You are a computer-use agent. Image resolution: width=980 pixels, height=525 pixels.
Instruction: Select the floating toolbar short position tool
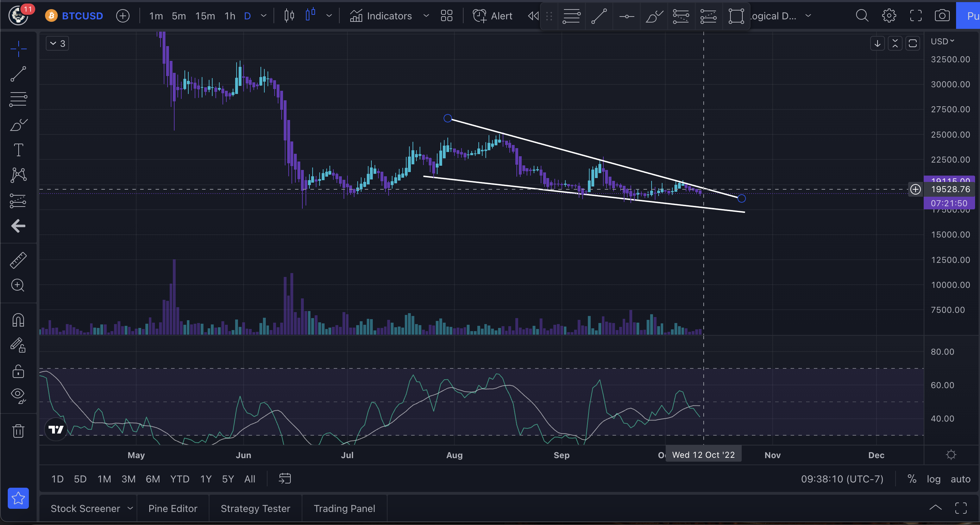(709, 16)
